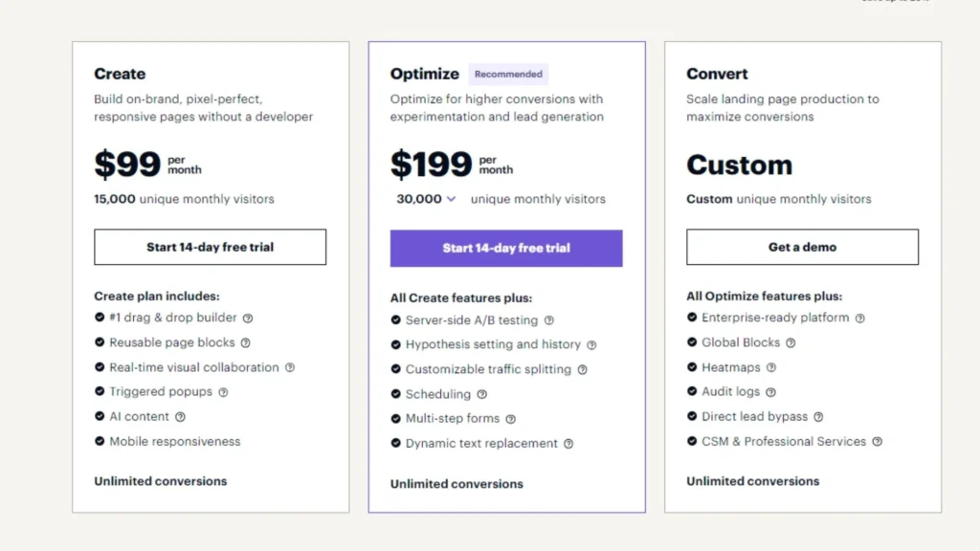The height and width of the screenshot is (551, 980).
Task: Click help icon for Dynamic text replacement
Action: click(569, 444)
